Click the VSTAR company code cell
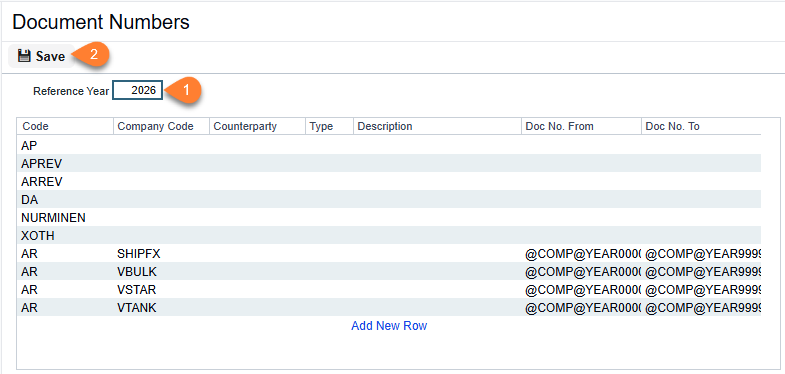785x374 pixels. tap(161, 290)
